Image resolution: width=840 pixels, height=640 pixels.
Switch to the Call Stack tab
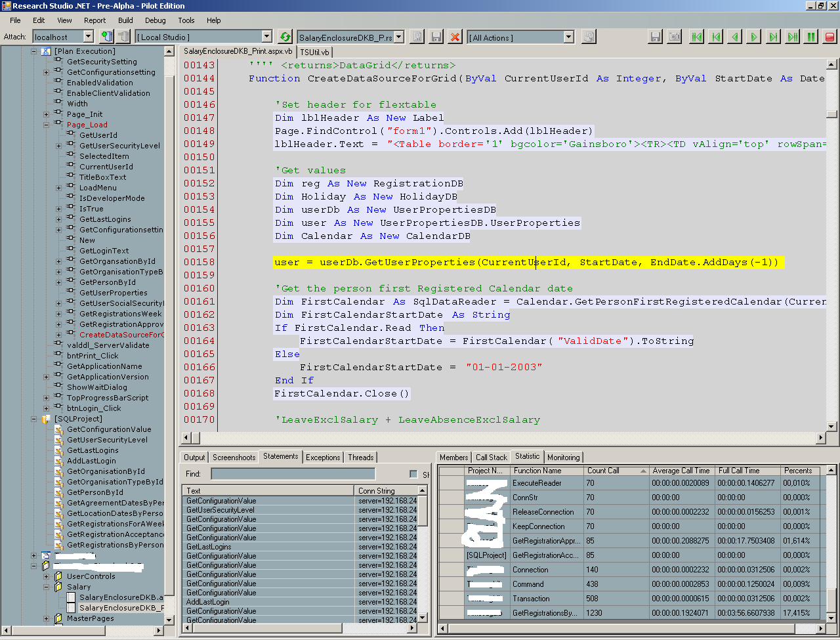(491, 458)
